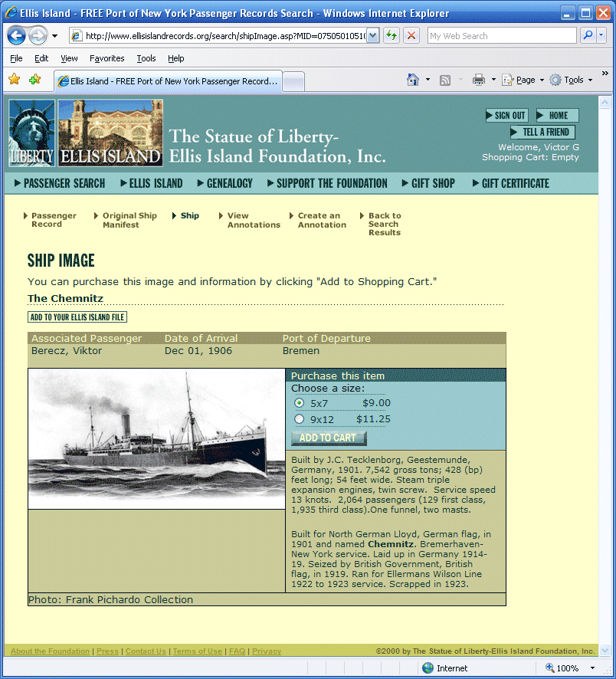
Task: Open the Favorites Center star icon
Action: (15, 79)
